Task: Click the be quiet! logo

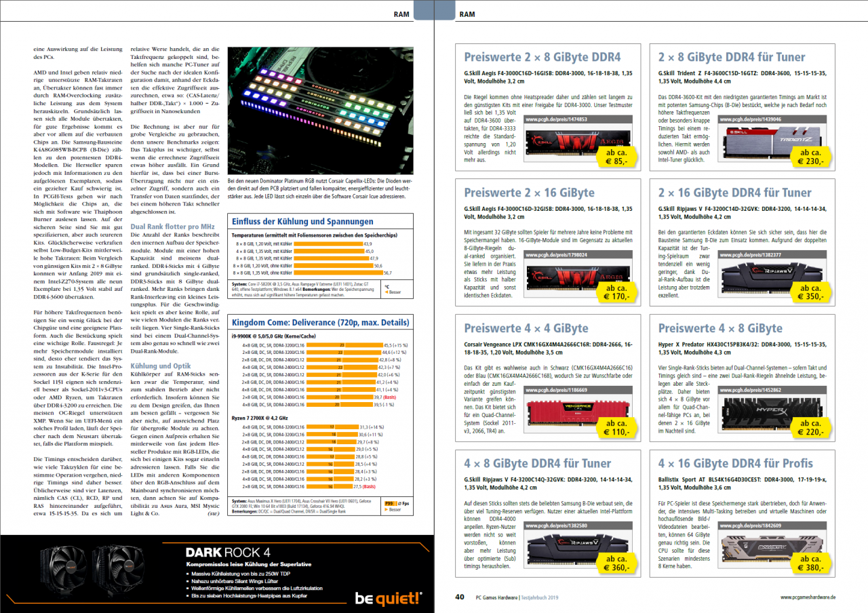Action: 388,598
